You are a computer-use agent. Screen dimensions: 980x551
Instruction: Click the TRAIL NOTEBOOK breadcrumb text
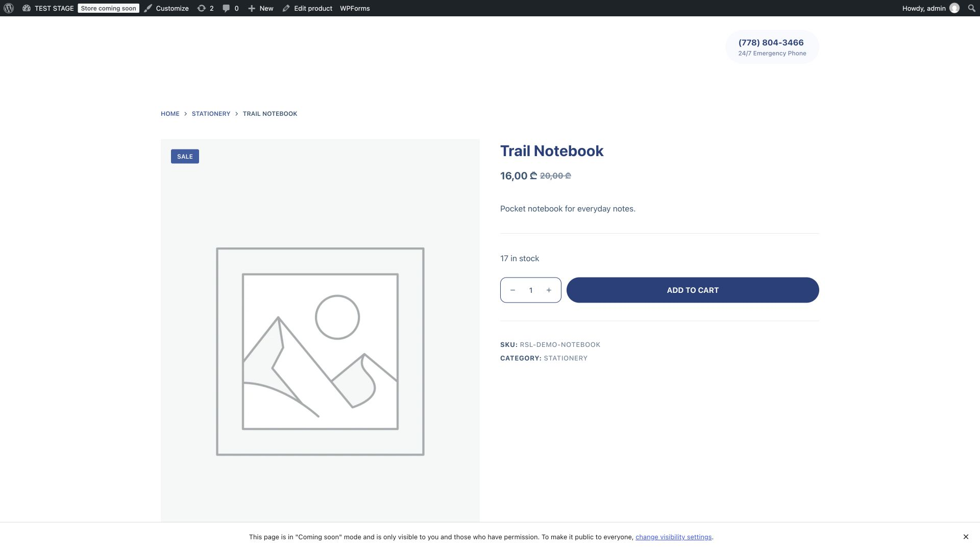tap(270, 114)
